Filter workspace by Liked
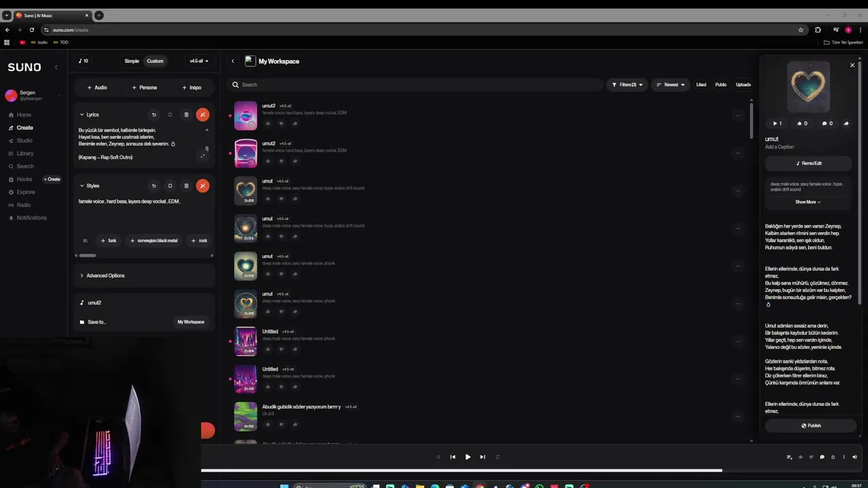The image size is (868, 488). coord(701,85)
